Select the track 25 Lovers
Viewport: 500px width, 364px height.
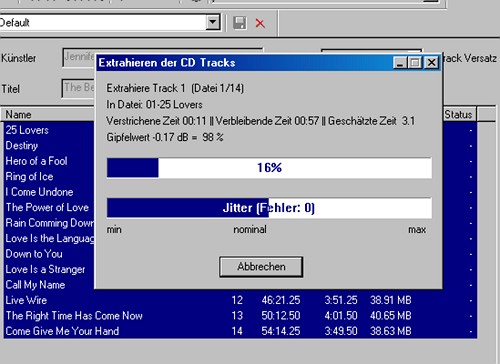click(x=27, y=130)
